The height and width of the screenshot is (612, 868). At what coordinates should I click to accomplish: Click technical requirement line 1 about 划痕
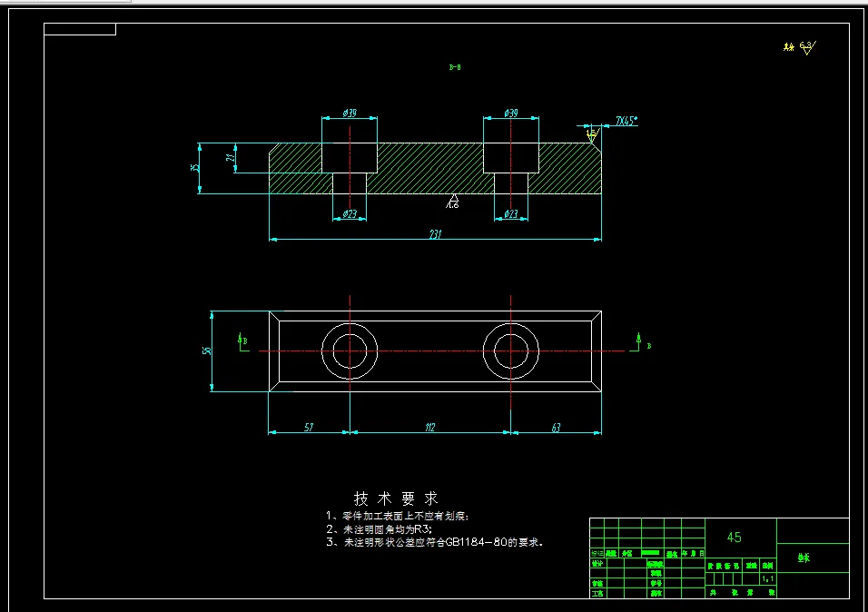397,516
